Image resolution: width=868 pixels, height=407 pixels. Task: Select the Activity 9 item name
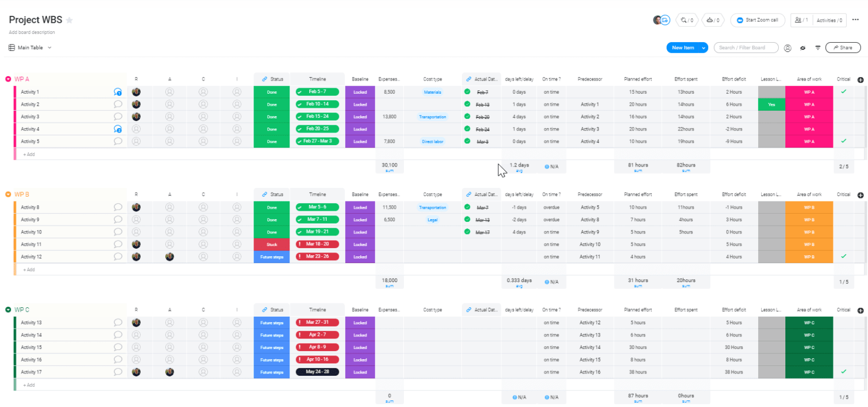click(x=30, y=220)
